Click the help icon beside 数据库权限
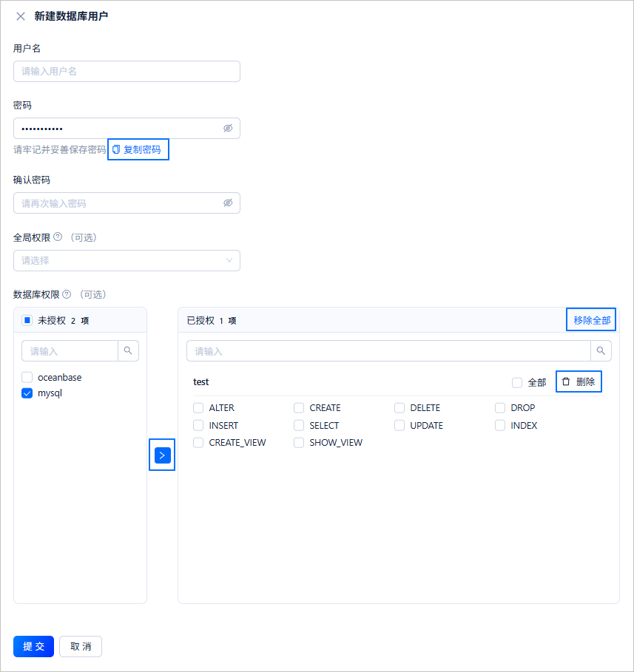 click(x=67, y=294)
